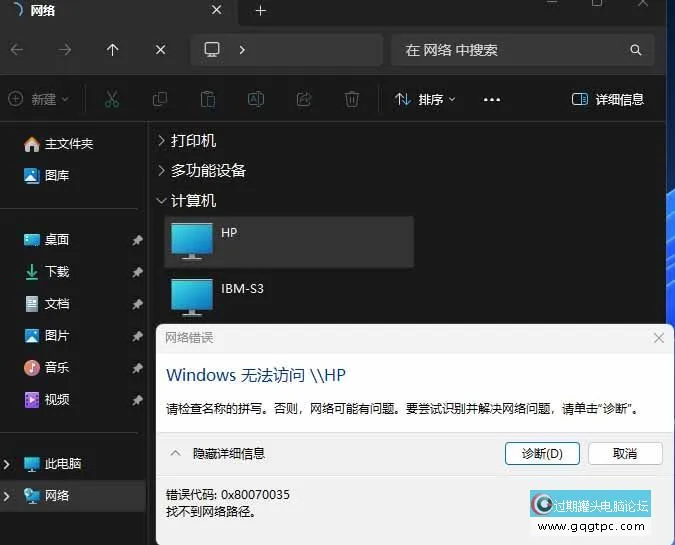Expand 网络 tree chevron in sidebar

[x=6, y=496]
